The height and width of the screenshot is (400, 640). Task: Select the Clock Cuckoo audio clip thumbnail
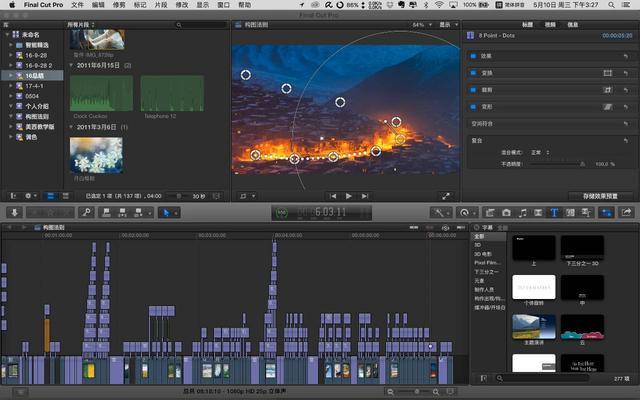[101, 93]
